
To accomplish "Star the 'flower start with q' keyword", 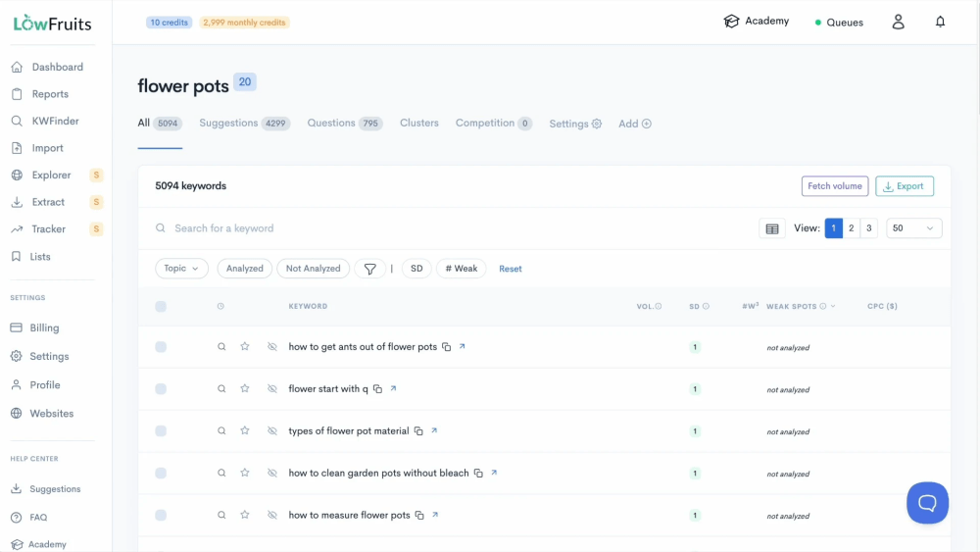I will (x=245, y=389).
